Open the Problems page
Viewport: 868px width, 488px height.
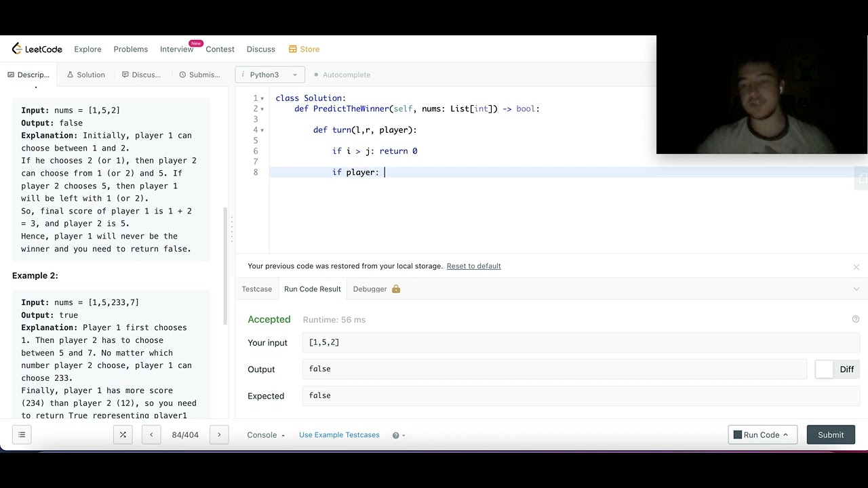pos(131,49)
